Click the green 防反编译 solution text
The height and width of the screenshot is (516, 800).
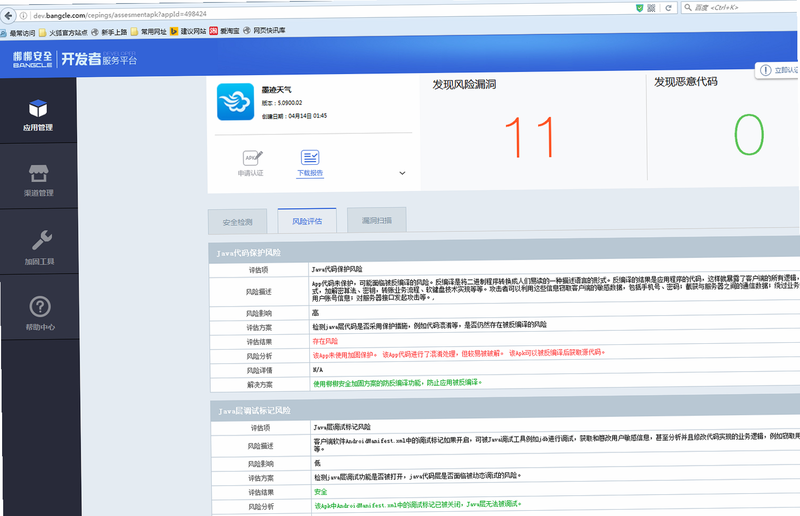coord(397,383)
